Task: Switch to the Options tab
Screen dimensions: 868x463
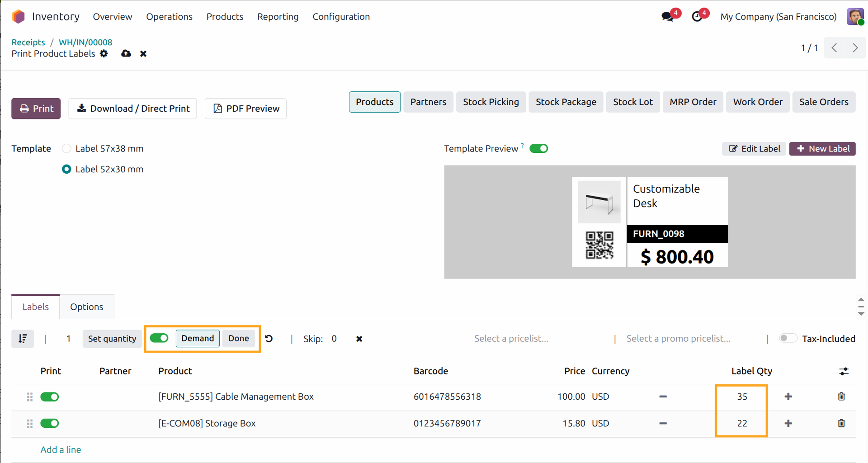Action: 86,307
